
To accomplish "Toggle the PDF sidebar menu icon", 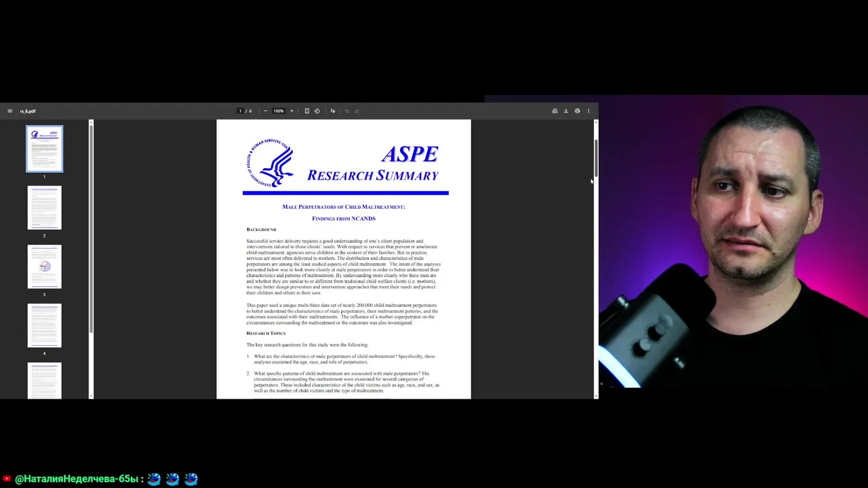I will click(9, 111).
